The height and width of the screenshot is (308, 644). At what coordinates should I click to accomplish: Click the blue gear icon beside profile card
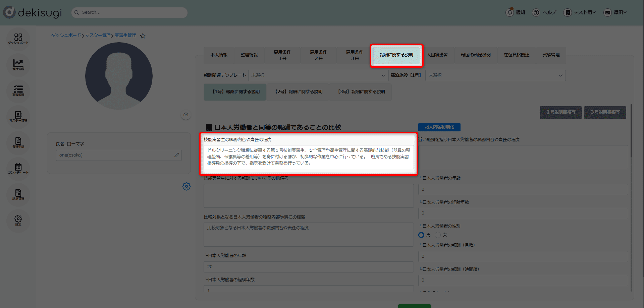pyautogui.click(x=186, y=186)
